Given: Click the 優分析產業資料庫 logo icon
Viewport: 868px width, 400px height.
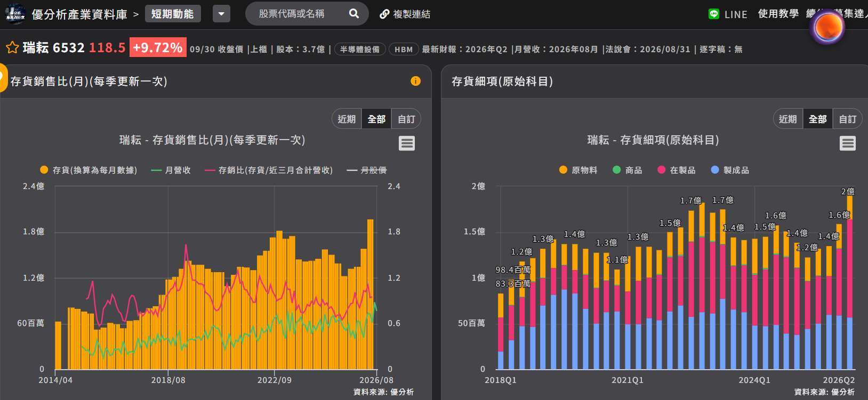Looking at the screenshot, I should pos(15,14).
